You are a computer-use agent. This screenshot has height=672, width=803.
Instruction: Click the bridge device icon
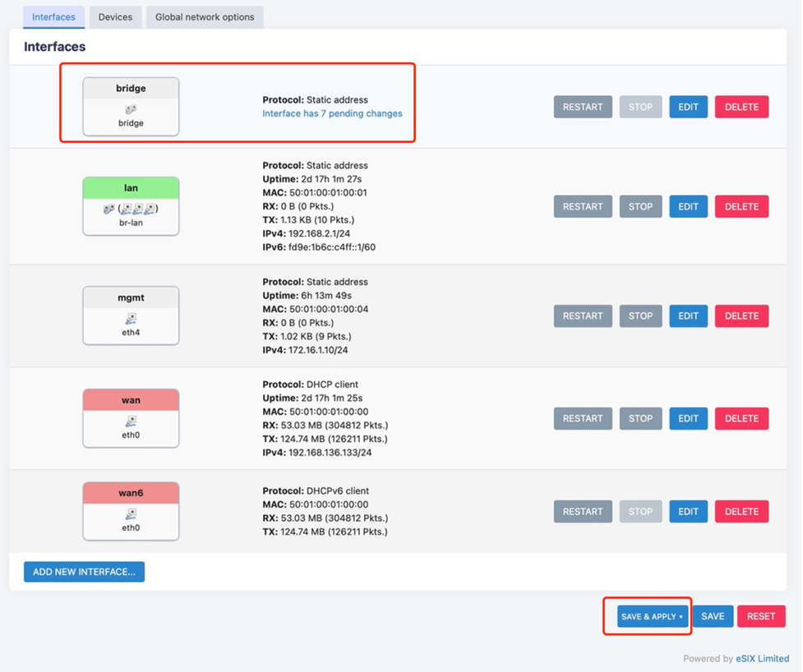pyautogui.click(x=130, y=107)
